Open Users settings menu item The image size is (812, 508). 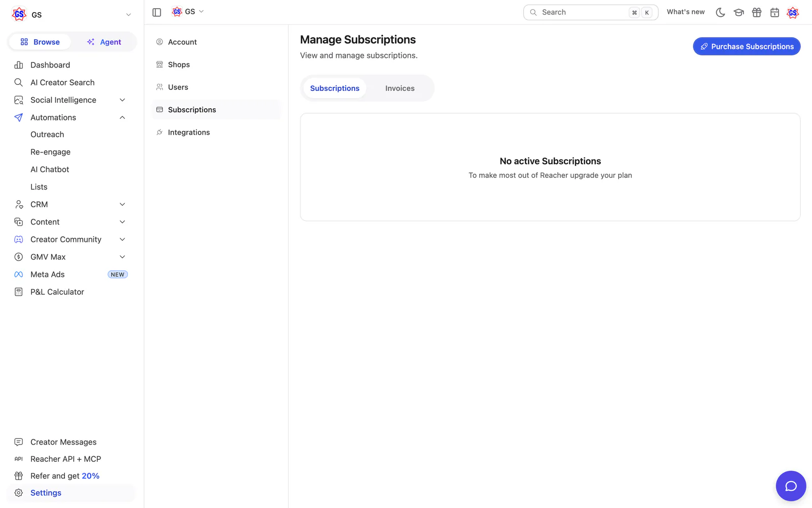click(x=216, y=87)
